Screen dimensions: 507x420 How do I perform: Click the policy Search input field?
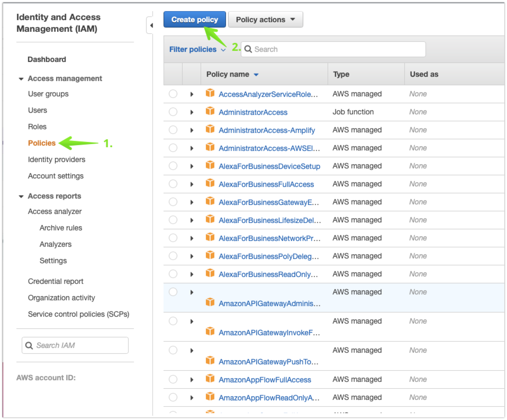point(333,49)
